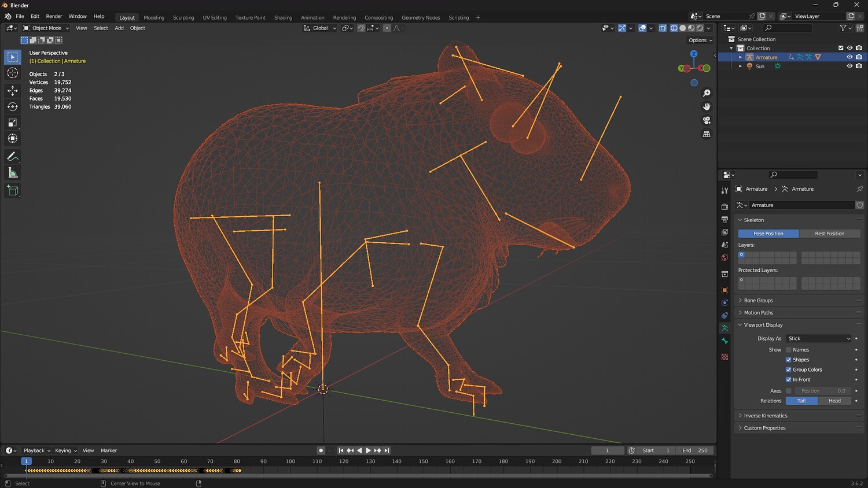This screenshot has height=488, width=868.
Task: Click the Start frame field
Action: point(656,450)
